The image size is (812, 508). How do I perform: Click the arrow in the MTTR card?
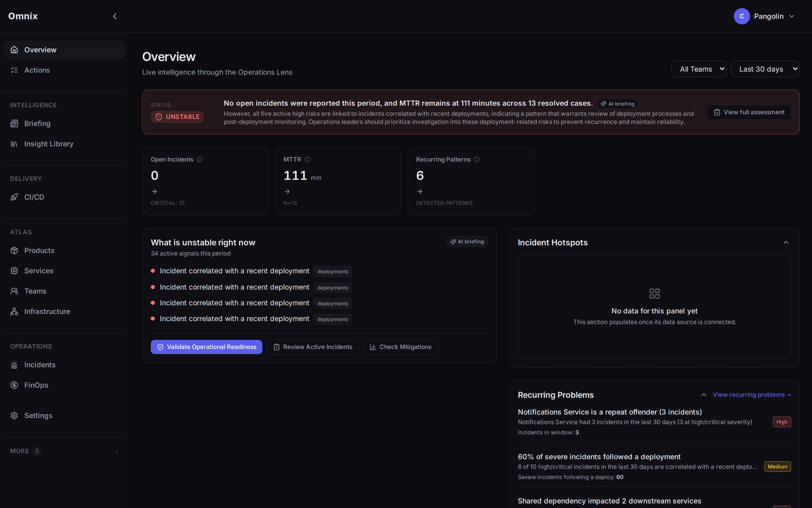click(x=287, y=192)
